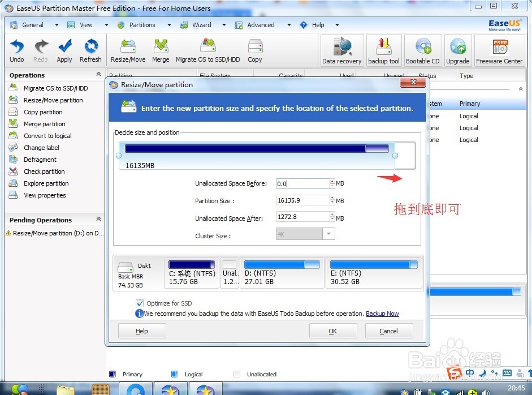Click the partition size bar
The height and width of the screenshot is (395, 532).
(257, 149)
